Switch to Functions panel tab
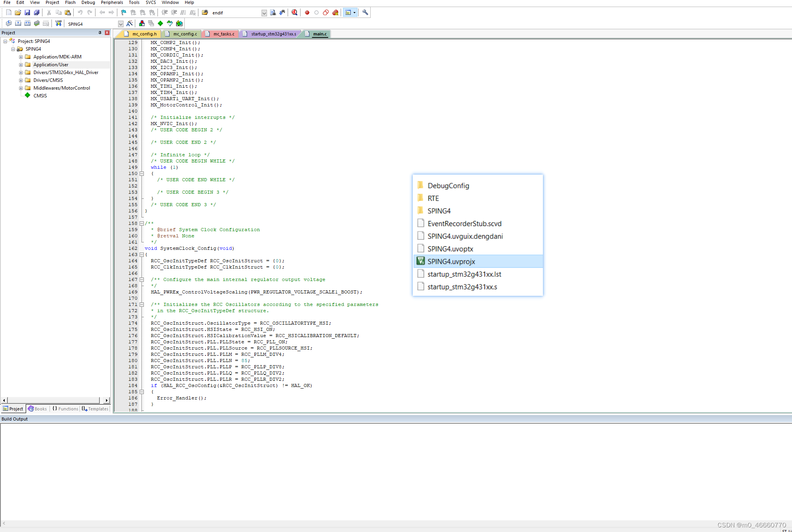The height and width of the screenshot is (532, 792). pos(66,409)
